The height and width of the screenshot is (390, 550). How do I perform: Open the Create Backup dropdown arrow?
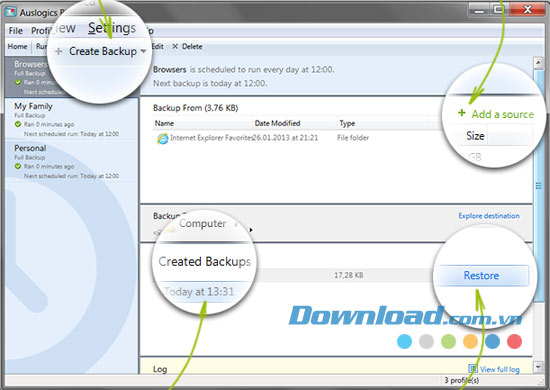(143, 51)
